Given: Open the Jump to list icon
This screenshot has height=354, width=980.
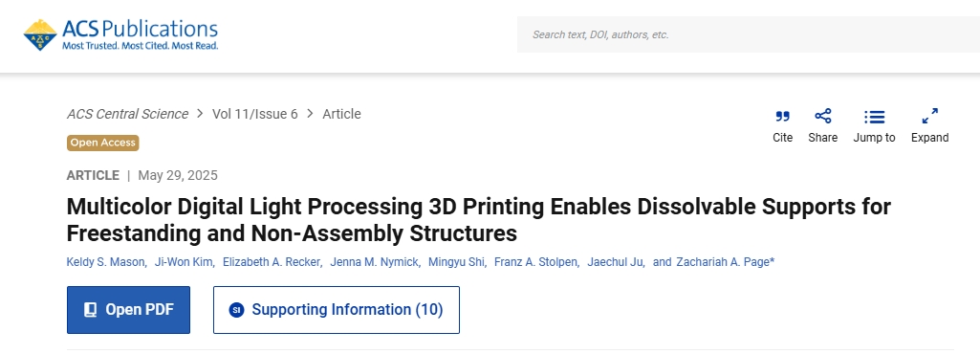Looking at the screenshot, I should 875,117.
